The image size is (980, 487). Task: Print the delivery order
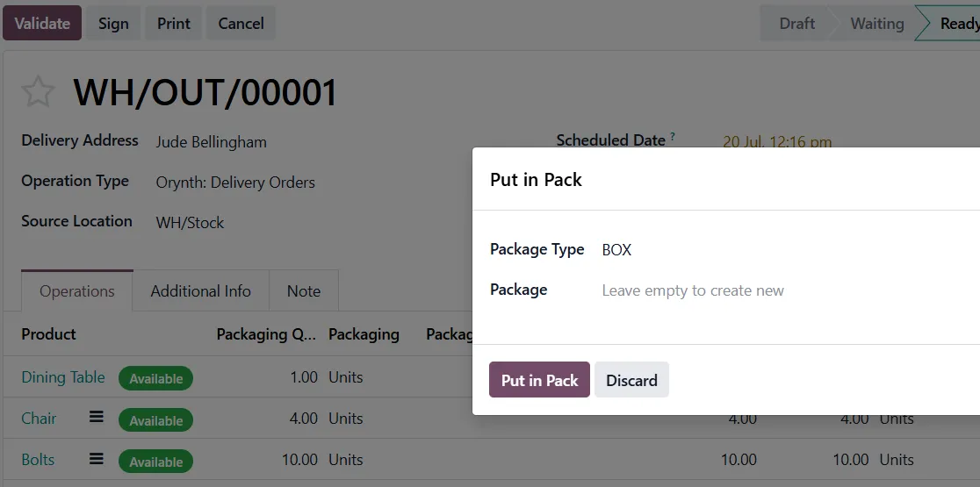[174, 23]
